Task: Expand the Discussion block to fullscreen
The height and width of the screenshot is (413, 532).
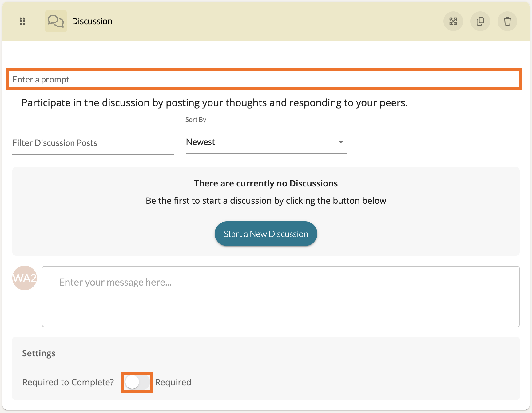Action: pos(453,21)
